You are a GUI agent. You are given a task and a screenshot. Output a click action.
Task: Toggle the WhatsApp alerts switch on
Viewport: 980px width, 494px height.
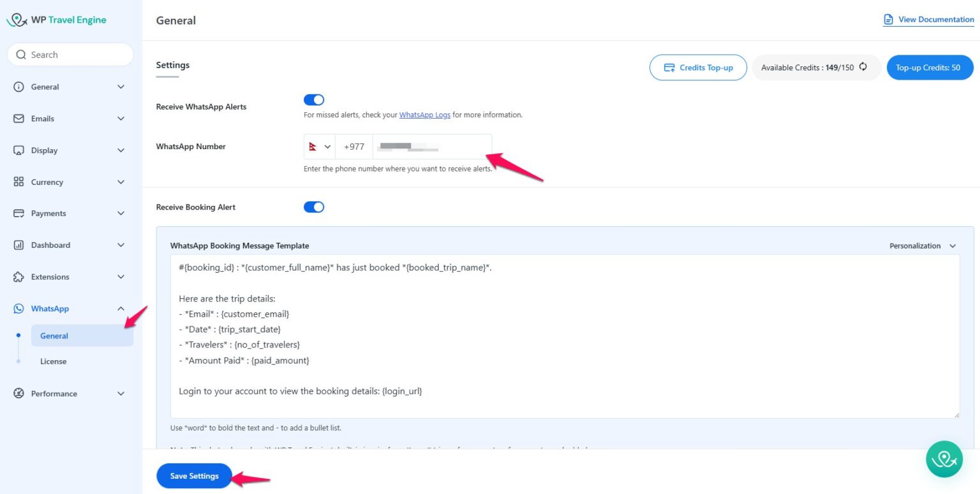313,99
